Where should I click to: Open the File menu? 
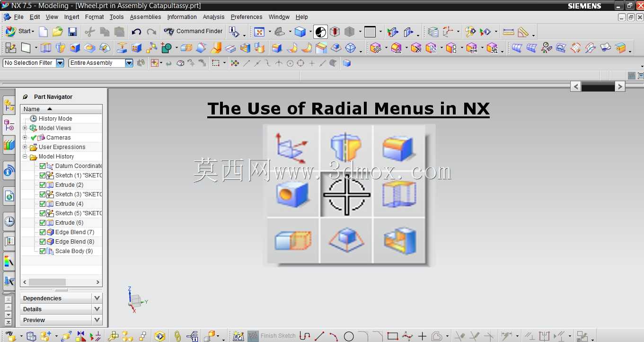tap(18, 17)
